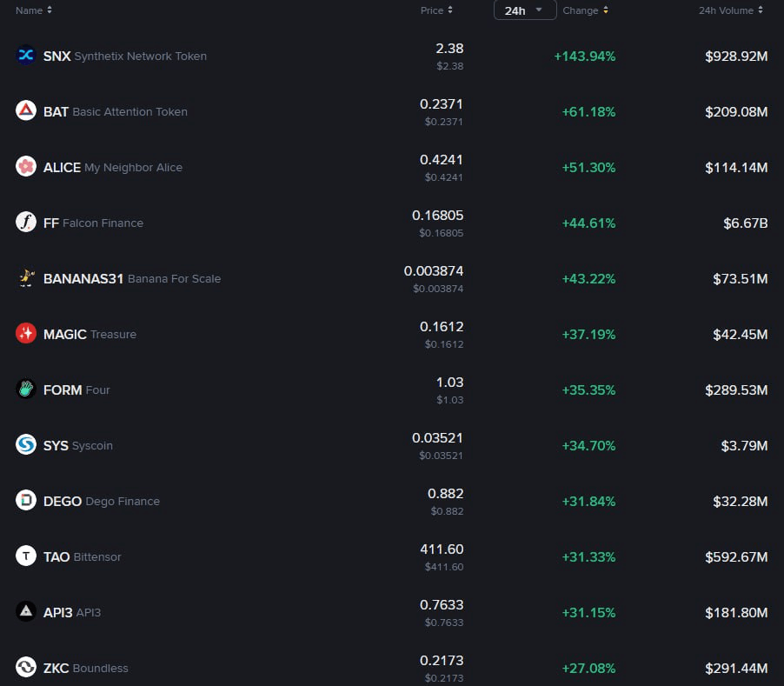Click the Falcon Finance FF logo
This screenshot has width=784, height=686.
click(26, 223)
